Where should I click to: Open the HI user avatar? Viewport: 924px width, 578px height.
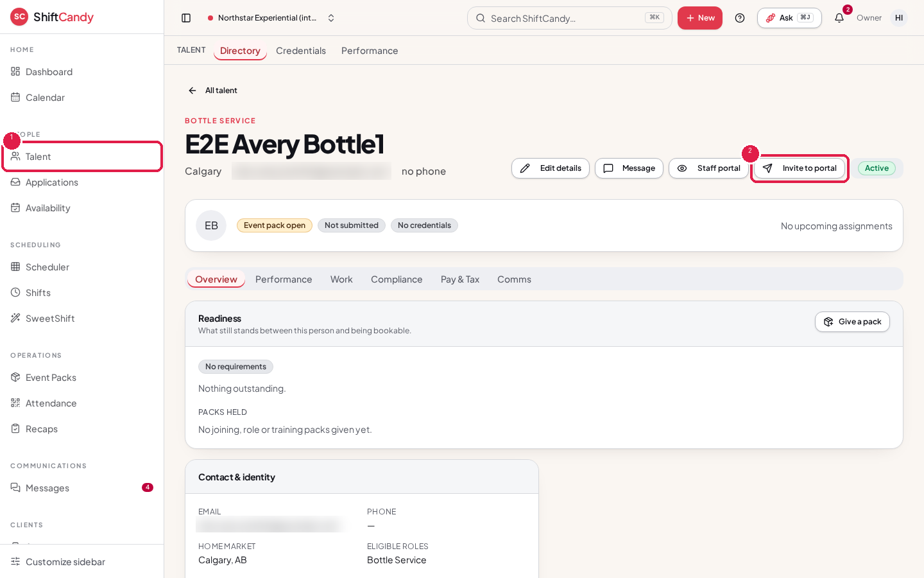pos(899,18)
